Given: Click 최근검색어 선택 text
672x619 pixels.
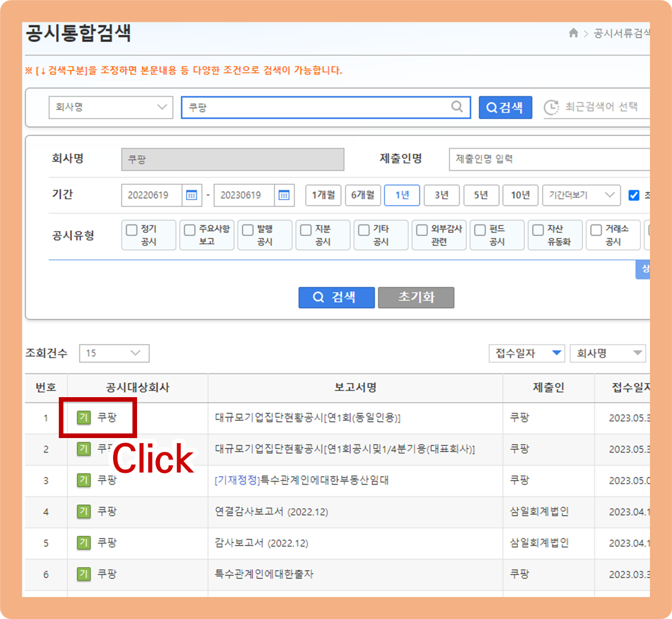Looking at the screenshot, I should pos(601,107).
